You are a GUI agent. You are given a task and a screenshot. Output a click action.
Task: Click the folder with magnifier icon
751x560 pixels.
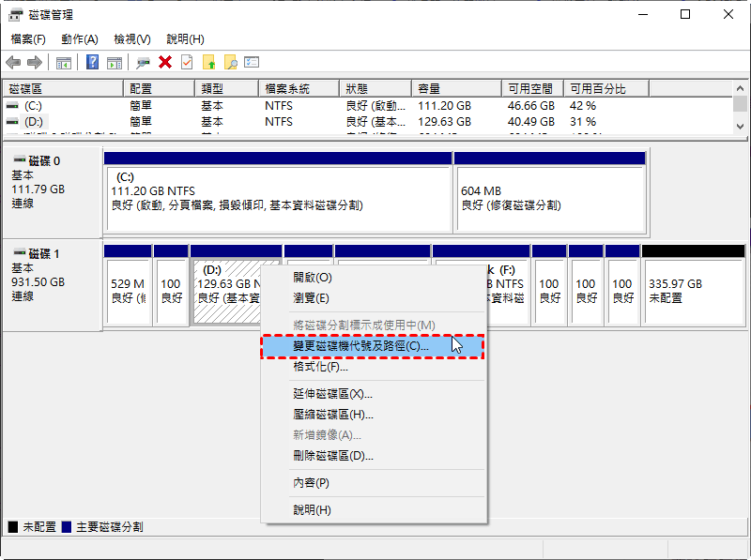tap(230, 62)
